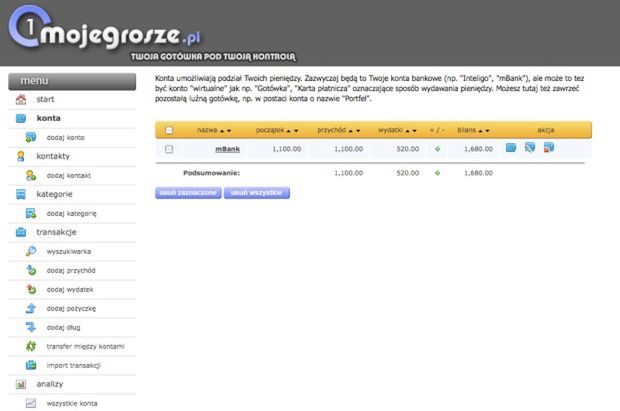Go to dodaj konto link
620x411 pixels.
[x=65, y=138]
